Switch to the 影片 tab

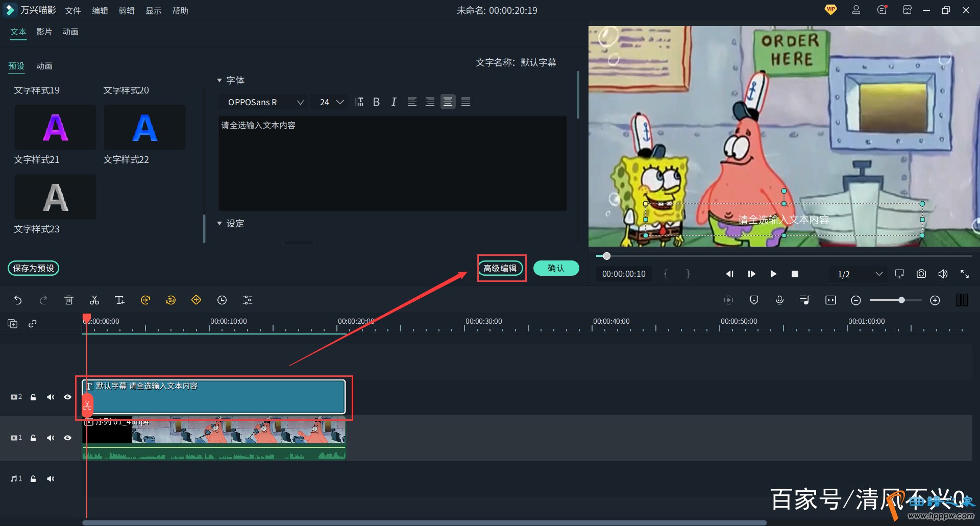click(44, 32)
